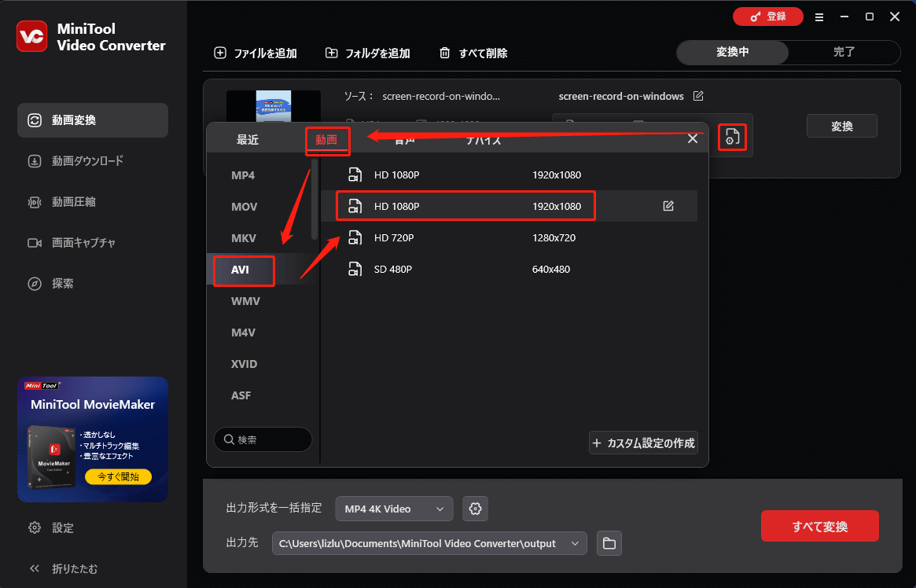Image resolution: width=916 pixels, height=588 pixels.
Task: Click the video thumbnail preview
Action: [274, 106]
